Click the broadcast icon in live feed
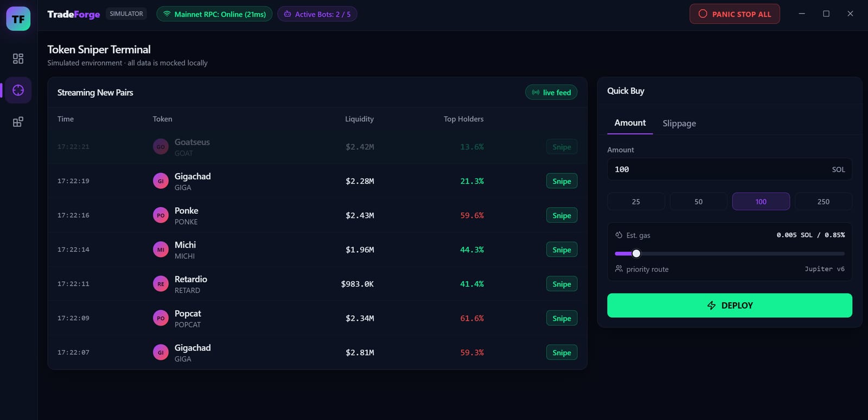This screenshot has height=420, width=868. click(536, 93)
